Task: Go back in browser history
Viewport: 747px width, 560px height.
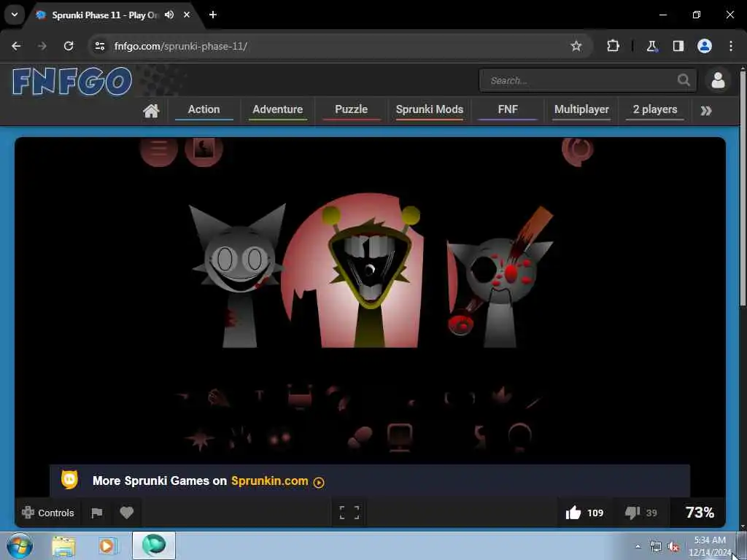Action: (x=16, y=46)
